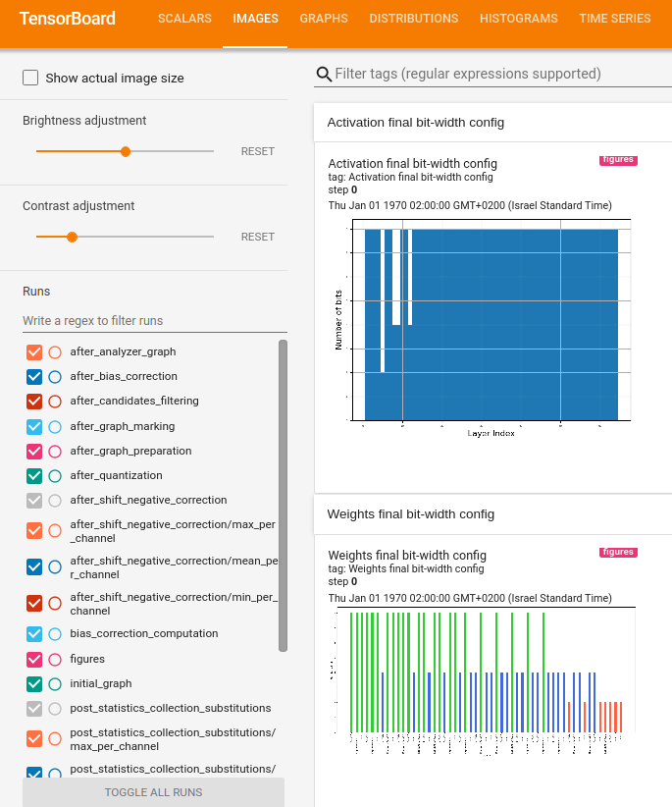Open the SCALARS tab
This screenshot has width=672, height=807.
coord(184,19)
